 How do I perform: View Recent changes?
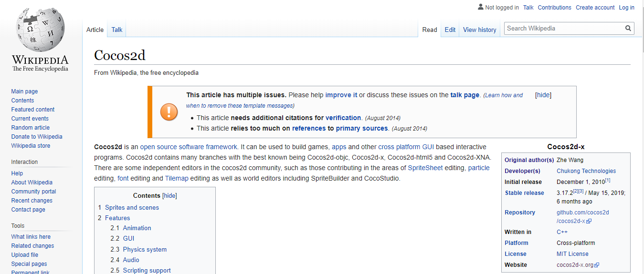click(x=32, y=201)
